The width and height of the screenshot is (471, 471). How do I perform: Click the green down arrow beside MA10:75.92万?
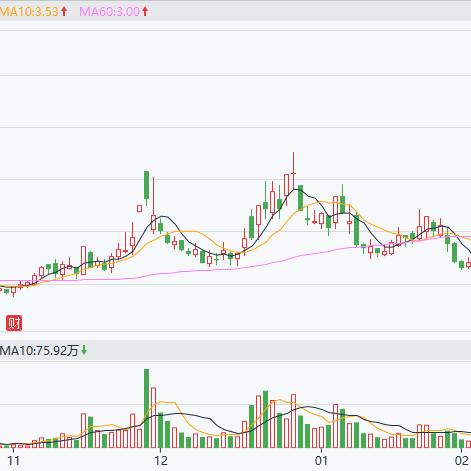(84, 350)
